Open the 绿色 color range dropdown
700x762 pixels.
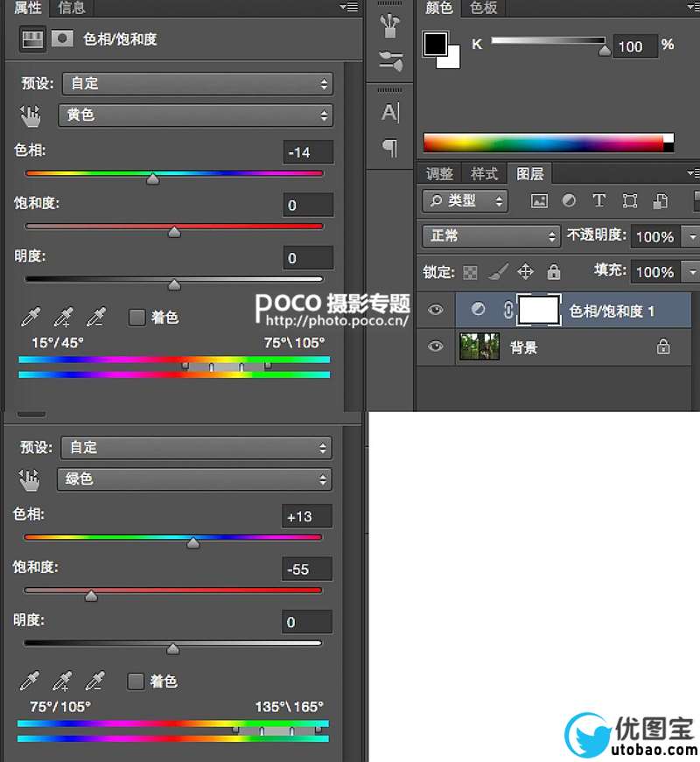194,479
